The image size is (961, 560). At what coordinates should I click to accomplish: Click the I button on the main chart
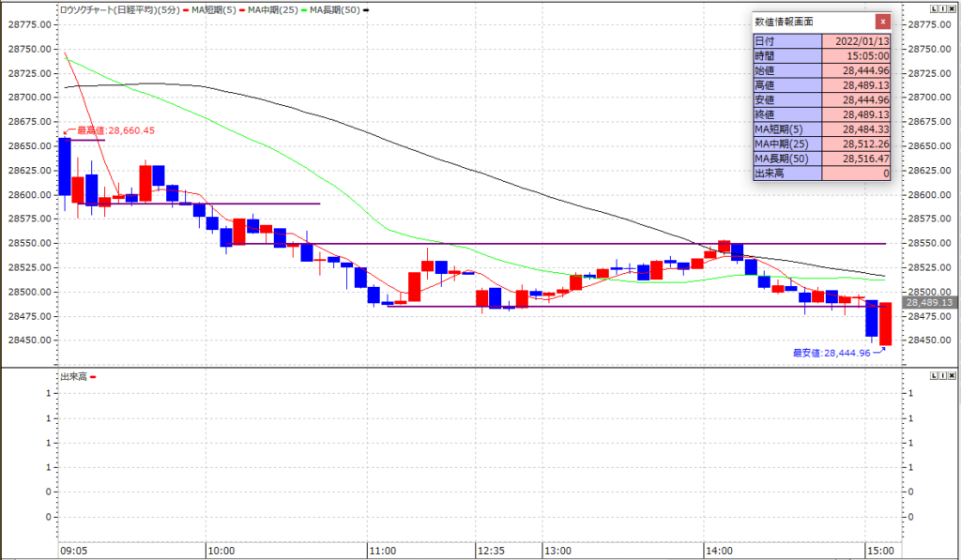click(x=942, y=8)
